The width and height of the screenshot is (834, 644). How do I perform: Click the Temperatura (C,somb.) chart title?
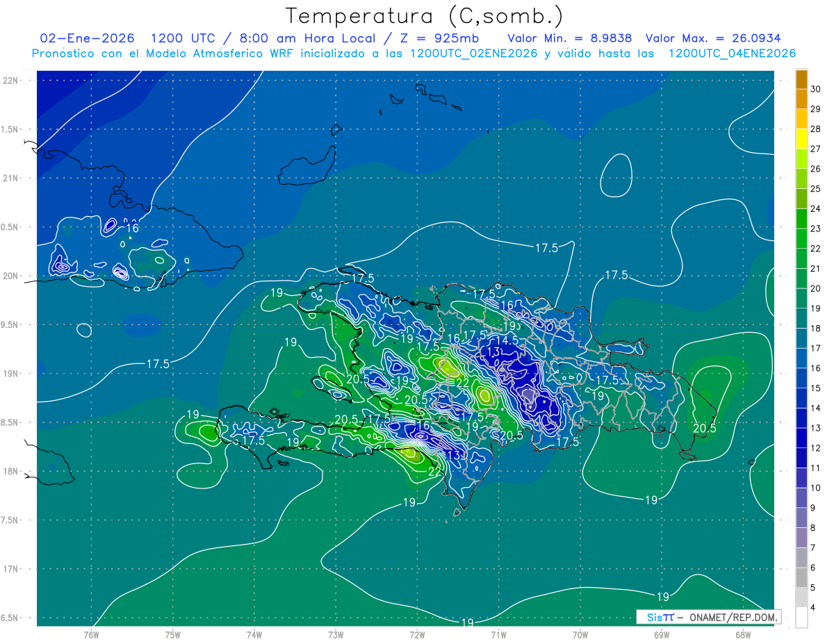click(x=424, y=15)
